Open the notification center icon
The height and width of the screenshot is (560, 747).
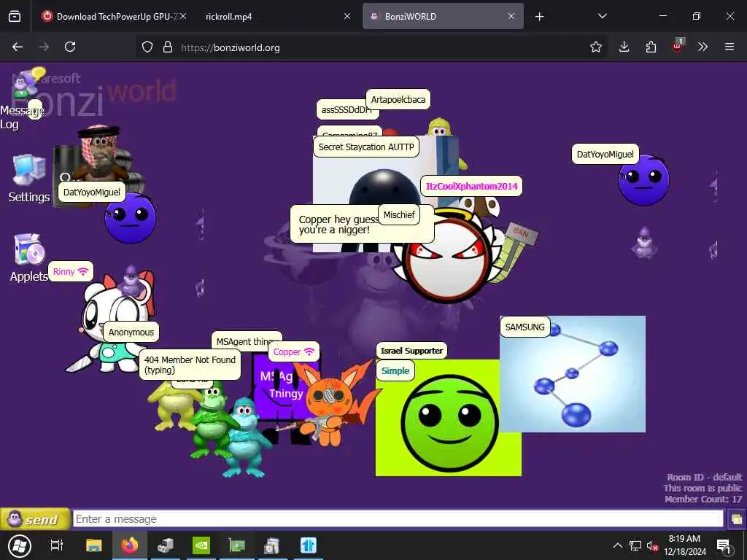(724, 546)
